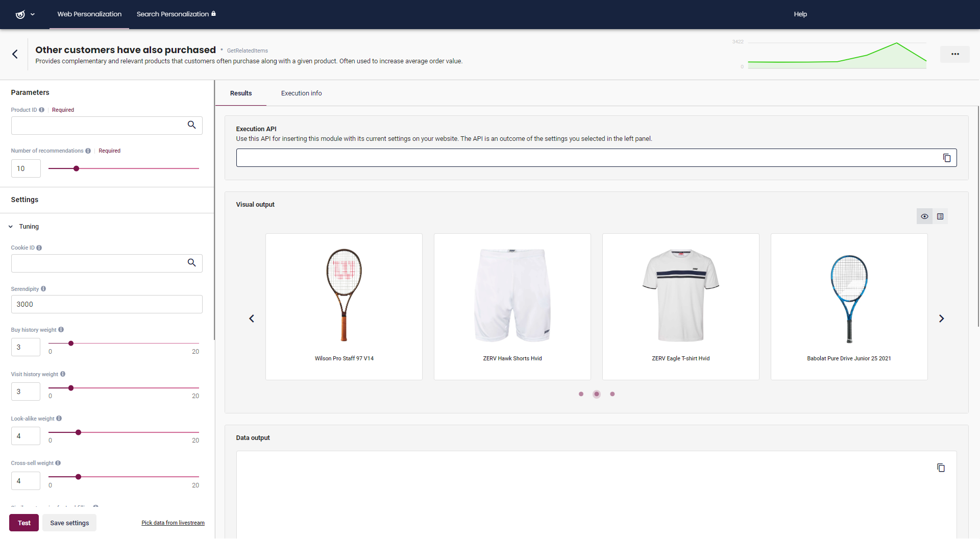Viewport: 980px width, 539px height.
Task: Copy the Execution API URL
Action: click(x=947, y=158)
